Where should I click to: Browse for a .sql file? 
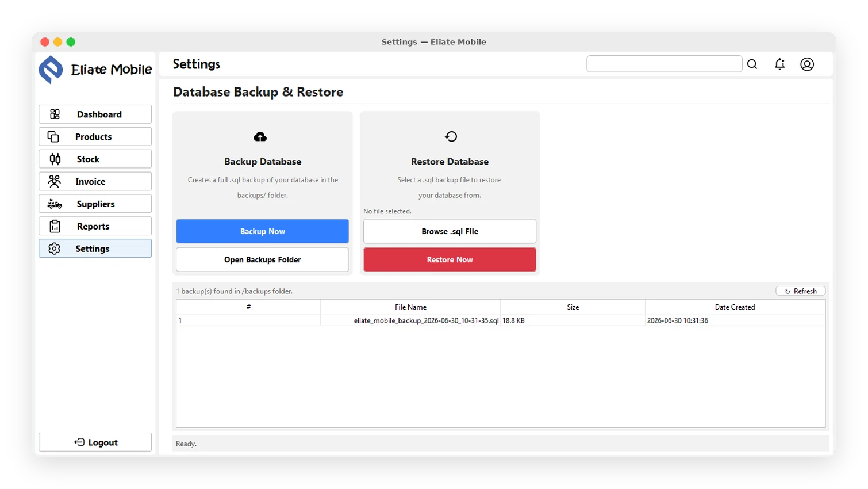450,231
